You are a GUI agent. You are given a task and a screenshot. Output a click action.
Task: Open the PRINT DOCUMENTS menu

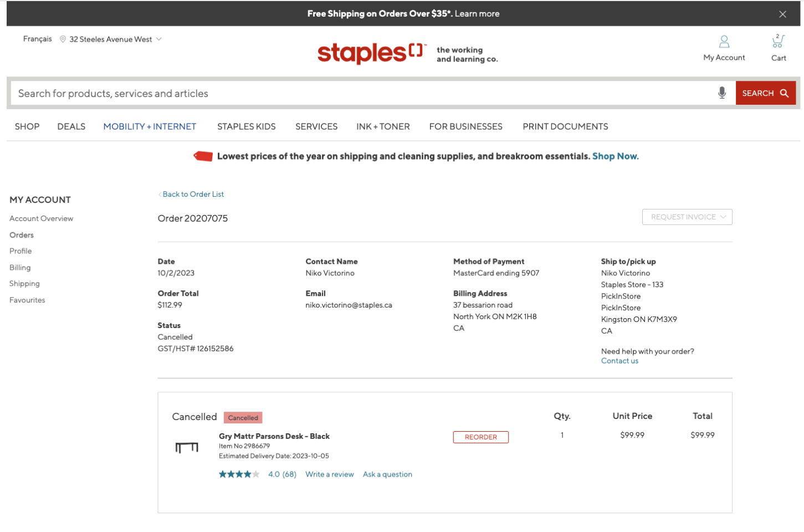point(565,127)
